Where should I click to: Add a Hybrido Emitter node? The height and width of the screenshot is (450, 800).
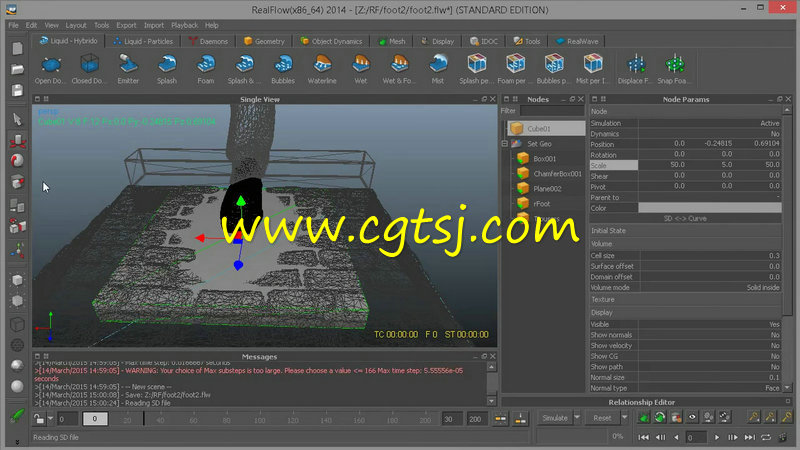point(128,64)
